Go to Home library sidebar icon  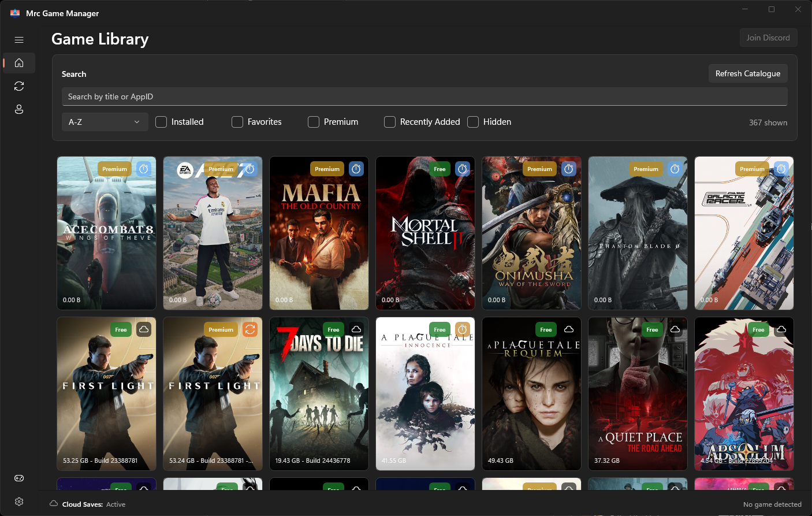pyautogui.click(x=19, y=63)
